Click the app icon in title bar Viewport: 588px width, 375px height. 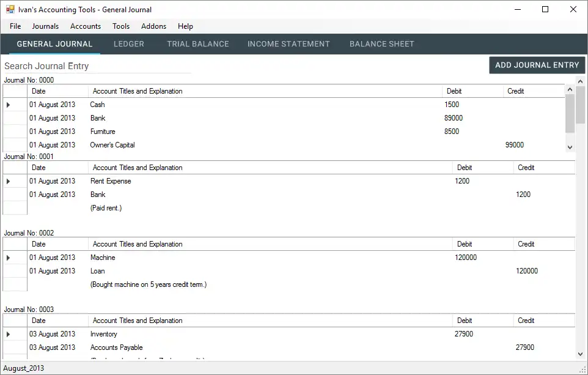[10, 10]
